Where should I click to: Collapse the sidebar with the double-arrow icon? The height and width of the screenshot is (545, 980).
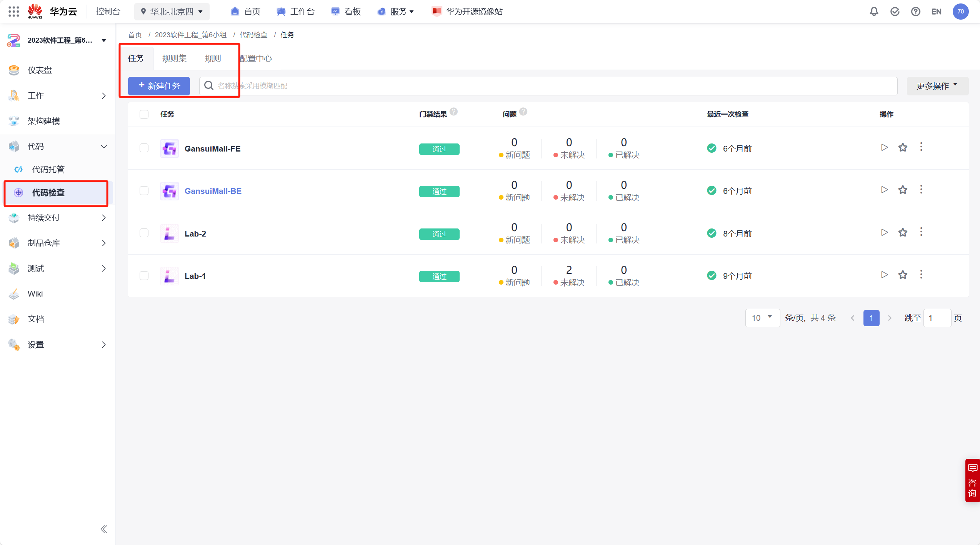(x=104, y=529)
